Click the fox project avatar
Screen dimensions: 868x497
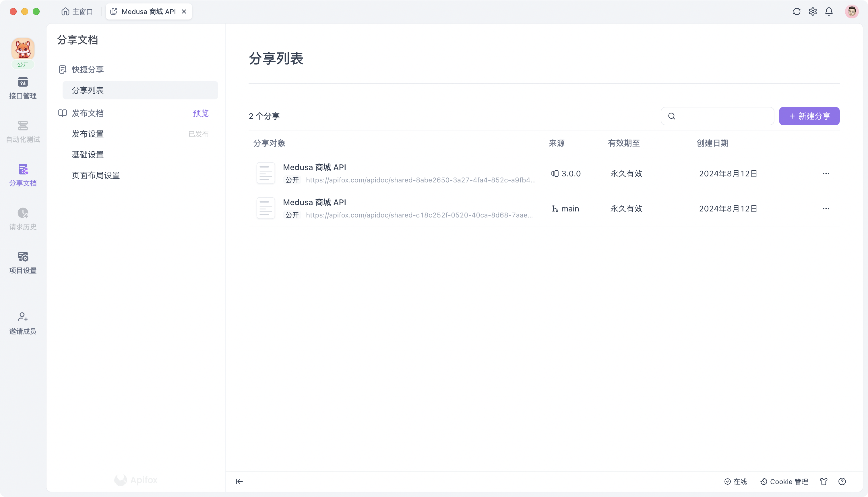click(x=22, y=49)
